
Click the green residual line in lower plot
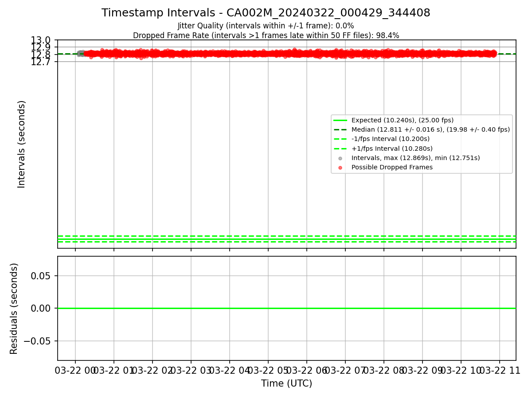coord(286,308)
